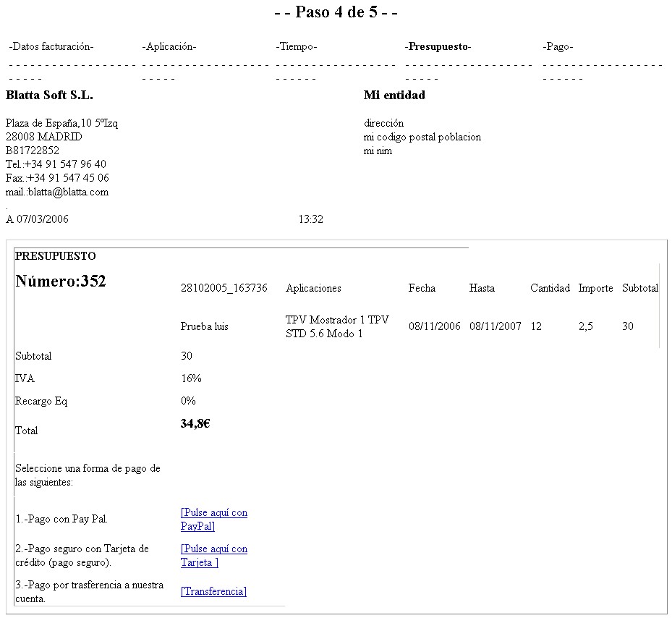Viewport: 672px width, 618px height.
Task: Switch to the Aplicación step
Action: coord(169,46)
